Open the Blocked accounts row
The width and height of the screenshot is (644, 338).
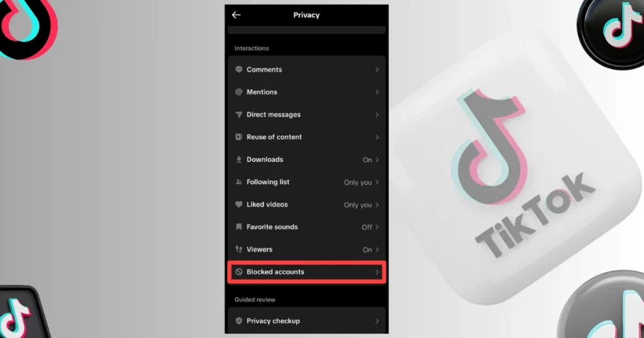[x=307, y=272]
